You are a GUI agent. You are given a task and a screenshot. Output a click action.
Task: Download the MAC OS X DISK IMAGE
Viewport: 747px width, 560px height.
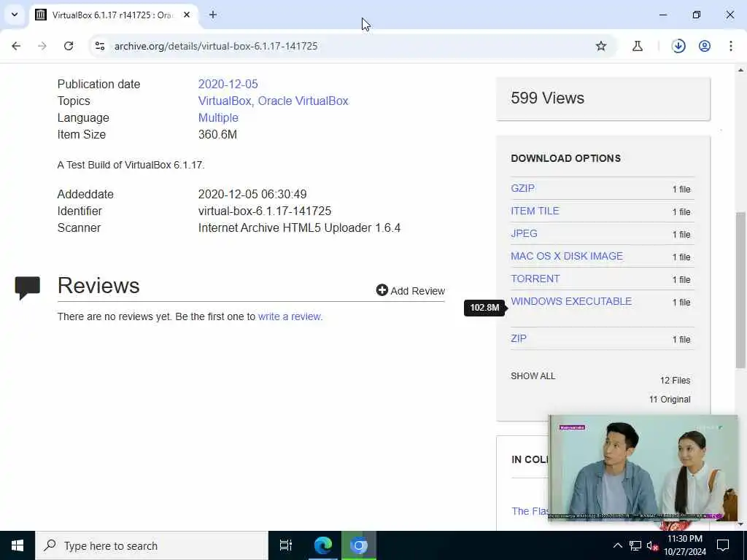[566, 256]
